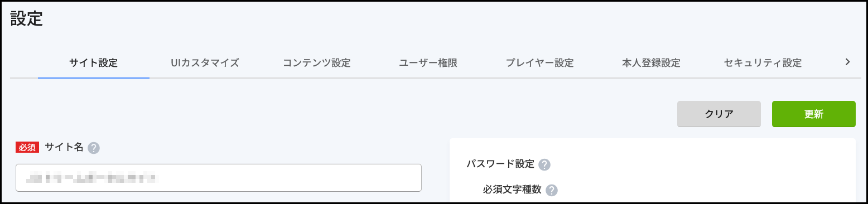This screenshot has width=868, height=204.
Task: Expand more tabs with the right chevron
Action: 847,62
